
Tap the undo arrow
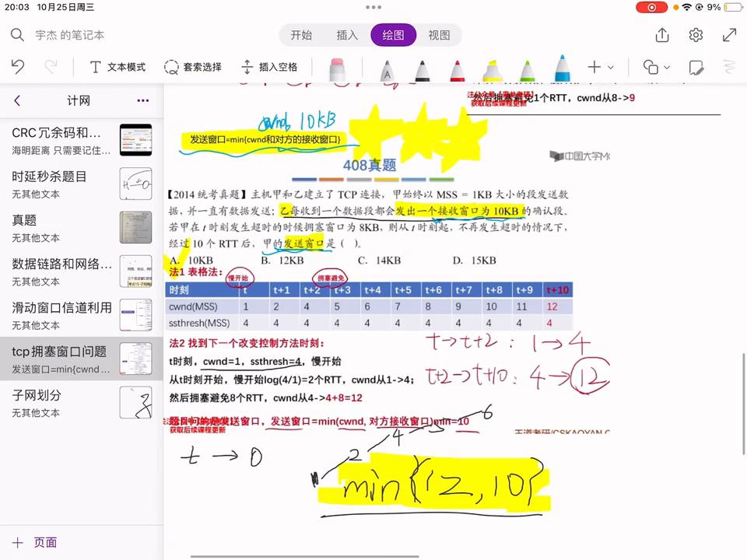pos(17,68)
